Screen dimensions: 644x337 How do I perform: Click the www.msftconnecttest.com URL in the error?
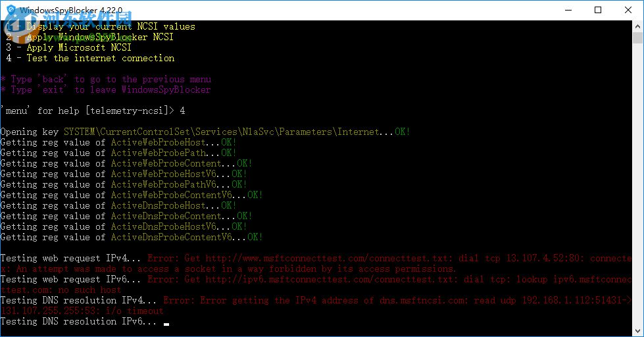pos(327,259)
